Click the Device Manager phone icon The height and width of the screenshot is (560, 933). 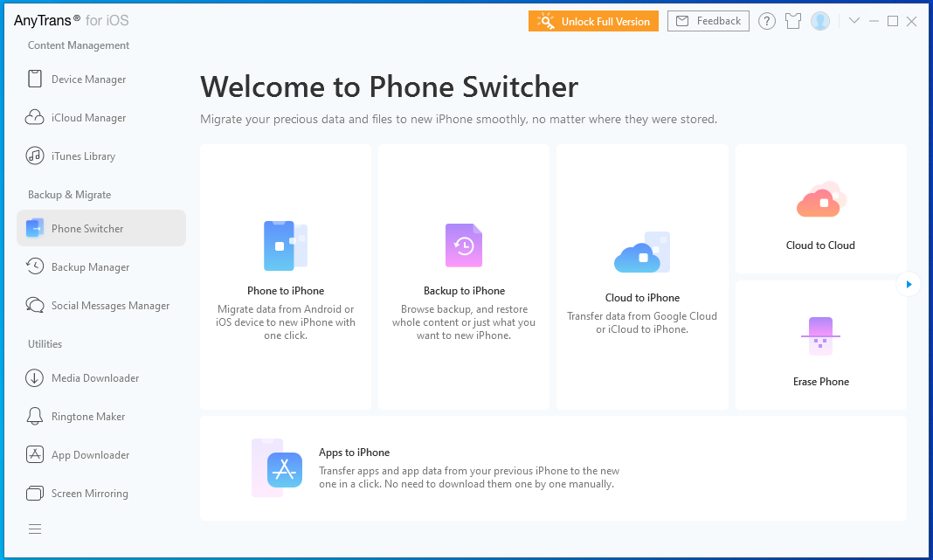(35, 80)
